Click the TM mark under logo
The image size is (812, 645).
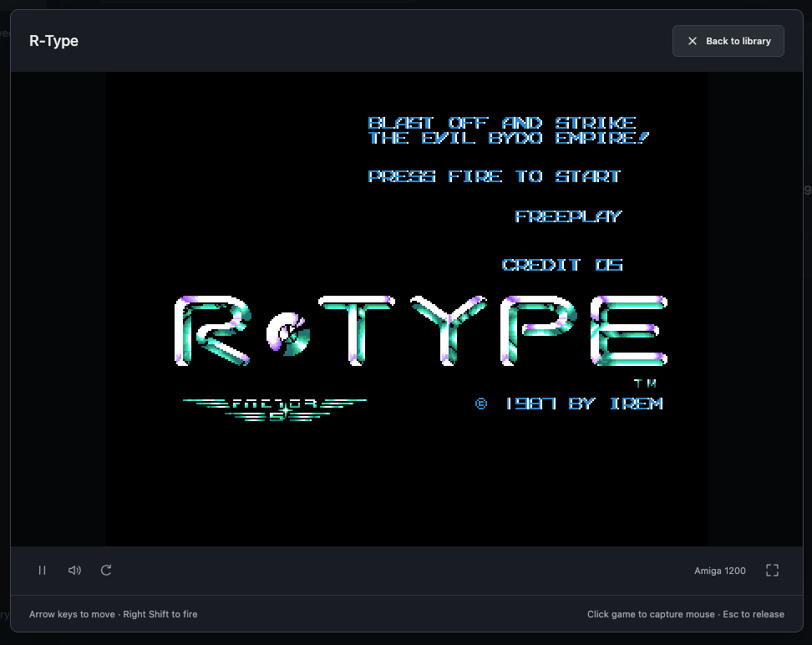(x=645, y=383)
